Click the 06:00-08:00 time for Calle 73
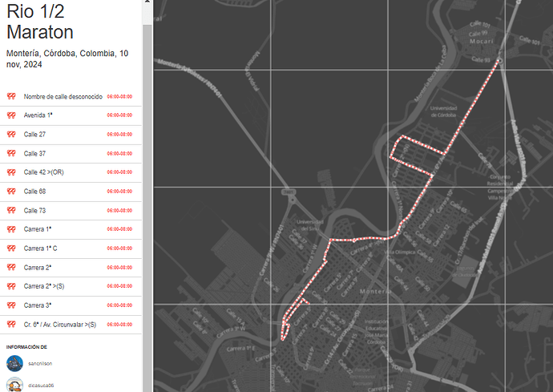This screenshot has height=392, width=553. (x=119, y=211)
